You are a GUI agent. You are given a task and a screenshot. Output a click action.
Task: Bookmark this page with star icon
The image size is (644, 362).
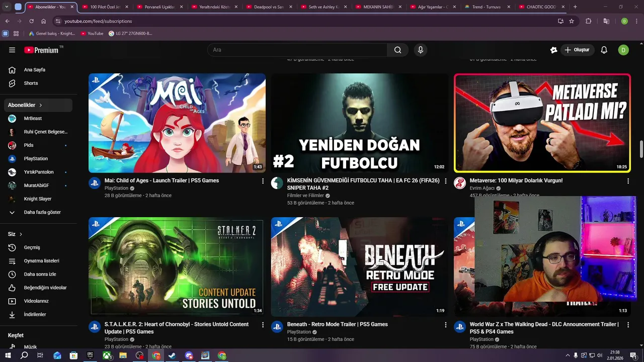click(572, 21)
